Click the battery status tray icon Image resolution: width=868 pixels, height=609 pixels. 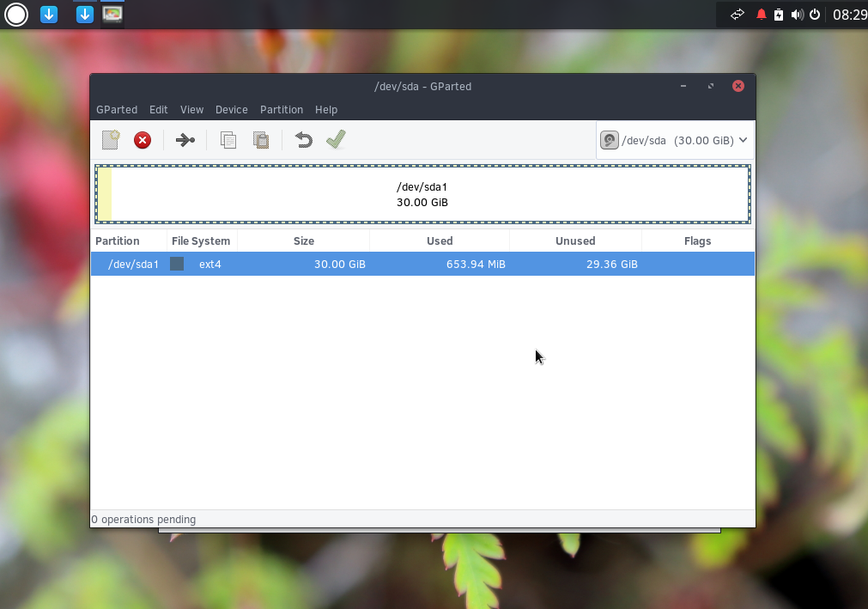(x=779, y=15)
